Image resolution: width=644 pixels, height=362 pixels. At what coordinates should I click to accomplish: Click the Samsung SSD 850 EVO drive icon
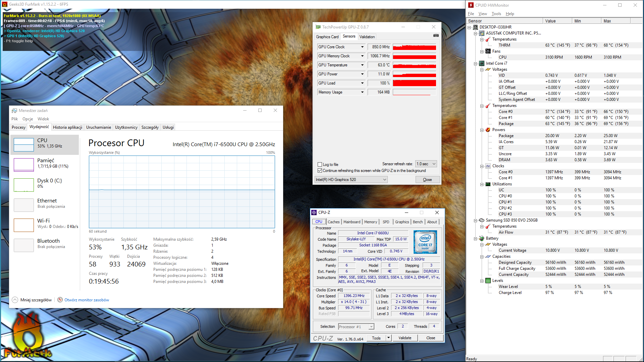coord(482,220)
